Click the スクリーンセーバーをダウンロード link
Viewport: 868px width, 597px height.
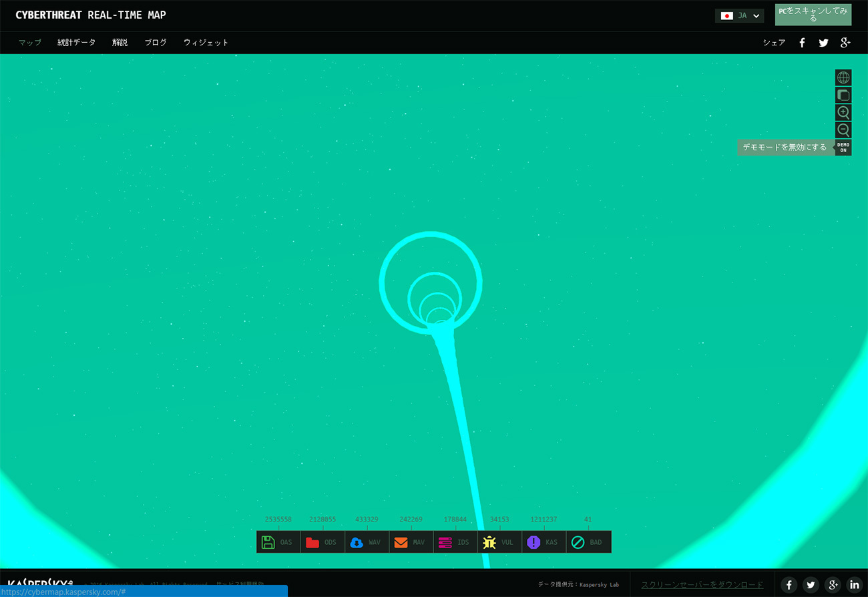702,585
